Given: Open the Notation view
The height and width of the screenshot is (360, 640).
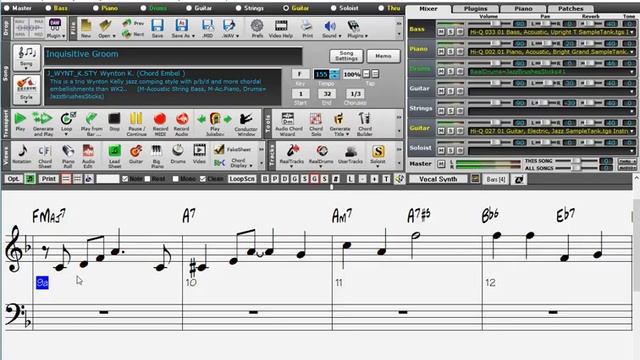Looking at the screenshot, I should [22, 154].
